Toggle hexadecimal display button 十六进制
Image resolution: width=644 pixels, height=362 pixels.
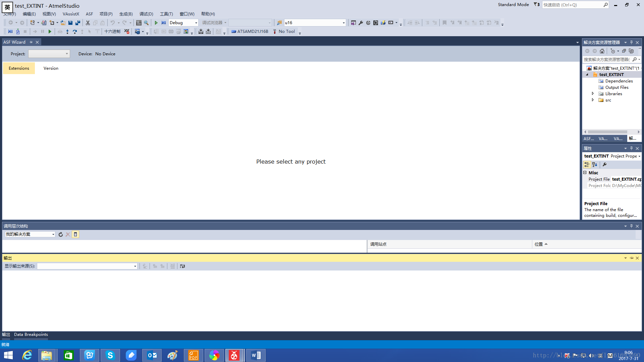click(112, 32)
